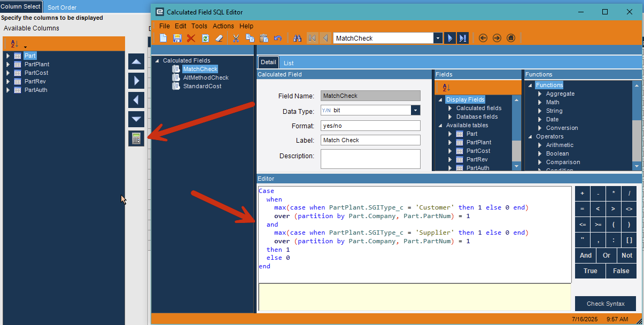Select the StandardCost calculated field
This screenshot has width=644, height=325.
point(202,86)
